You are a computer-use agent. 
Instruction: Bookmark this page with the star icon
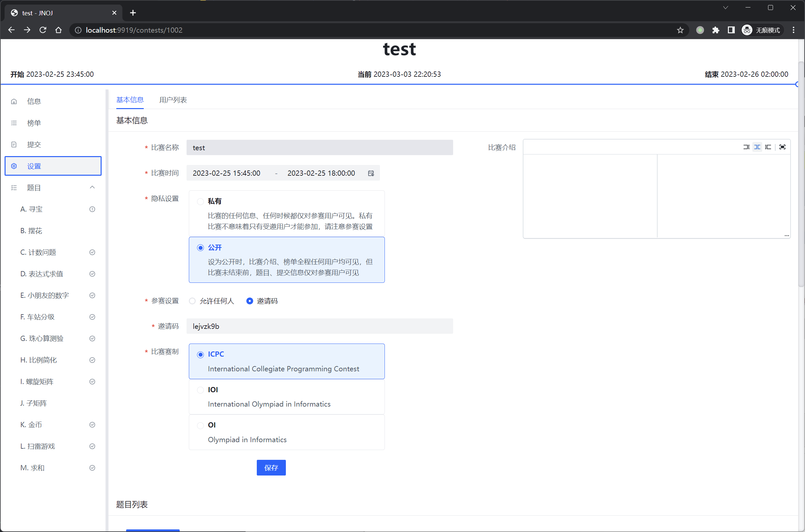pyautogui.click(x=680, y=30)
